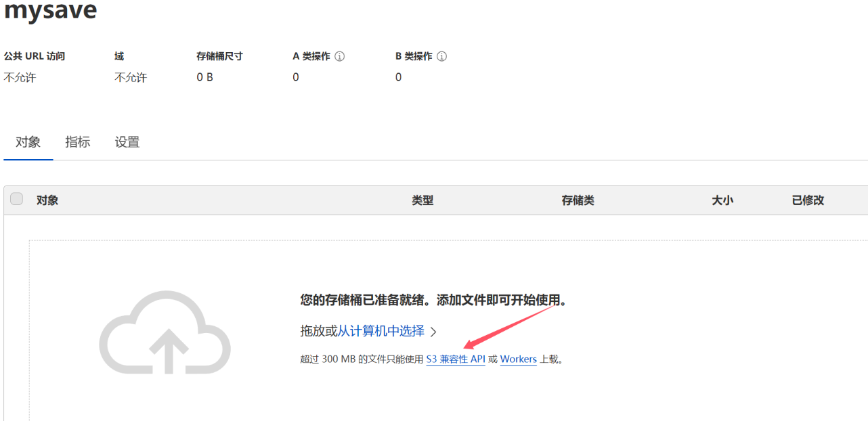
Task: Open the 指标 tab
Action: coord(78,142)
